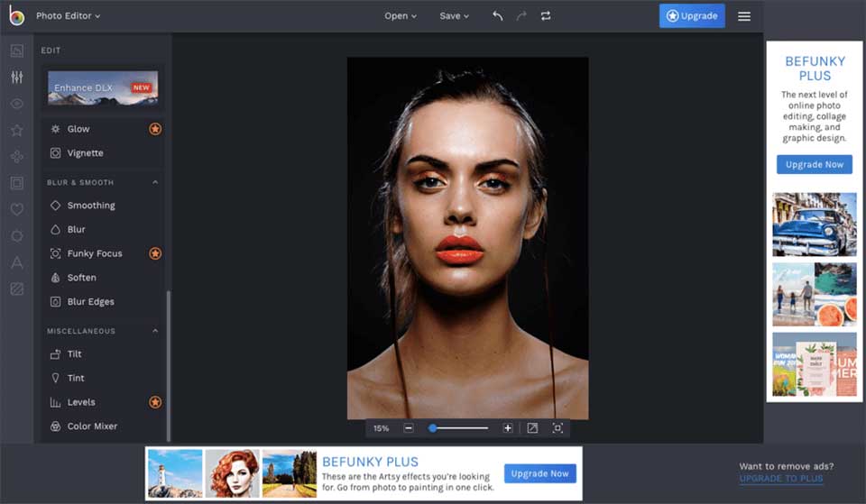Viewport: 866px width, 504px height.
Task: Open the Photo Editor dropdown
Action: (68, 16)
